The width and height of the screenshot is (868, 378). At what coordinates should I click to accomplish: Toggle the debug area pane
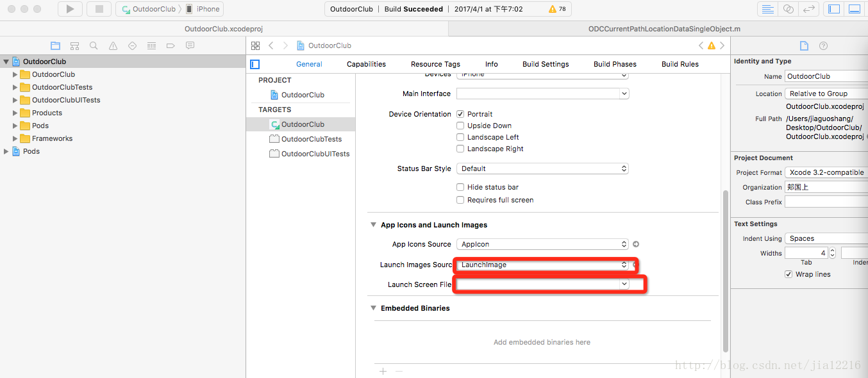pos(855,9)
